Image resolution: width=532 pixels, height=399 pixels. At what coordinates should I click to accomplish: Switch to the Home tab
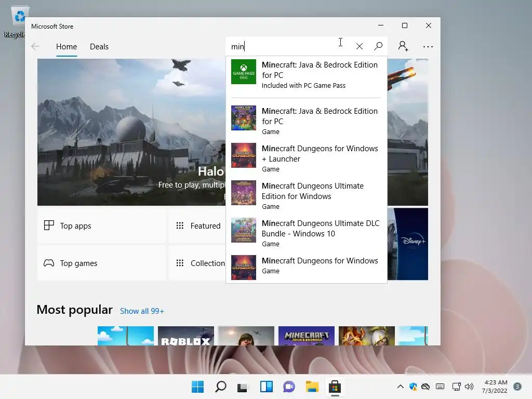66,46
